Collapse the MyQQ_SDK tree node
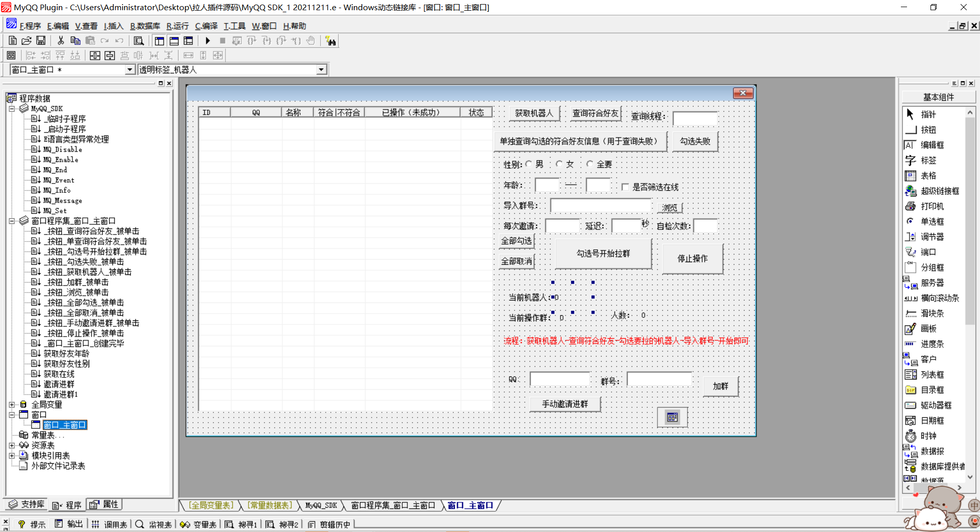This screenshot has width=980, height=532. click(x=12, y=109)
